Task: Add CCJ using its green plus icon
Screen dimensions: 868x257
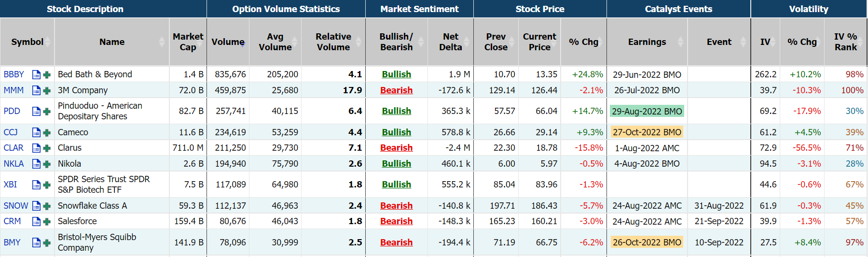Action: [47, 132]
